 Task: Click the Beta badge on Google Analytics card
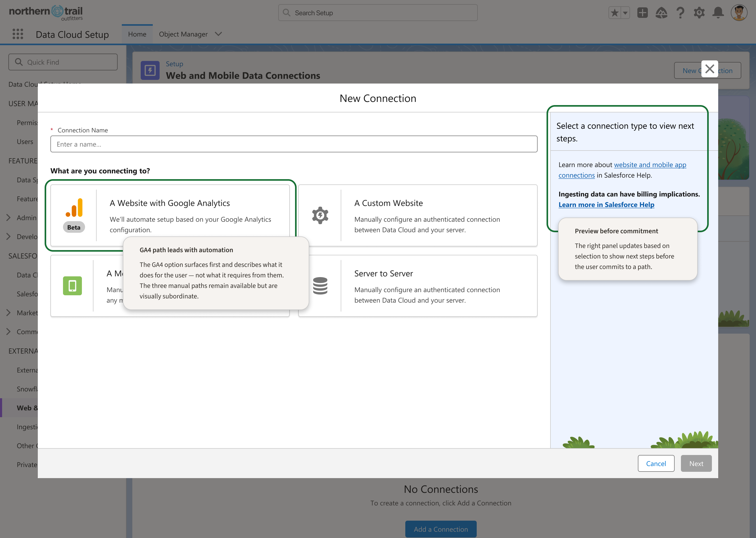point(74,227)
